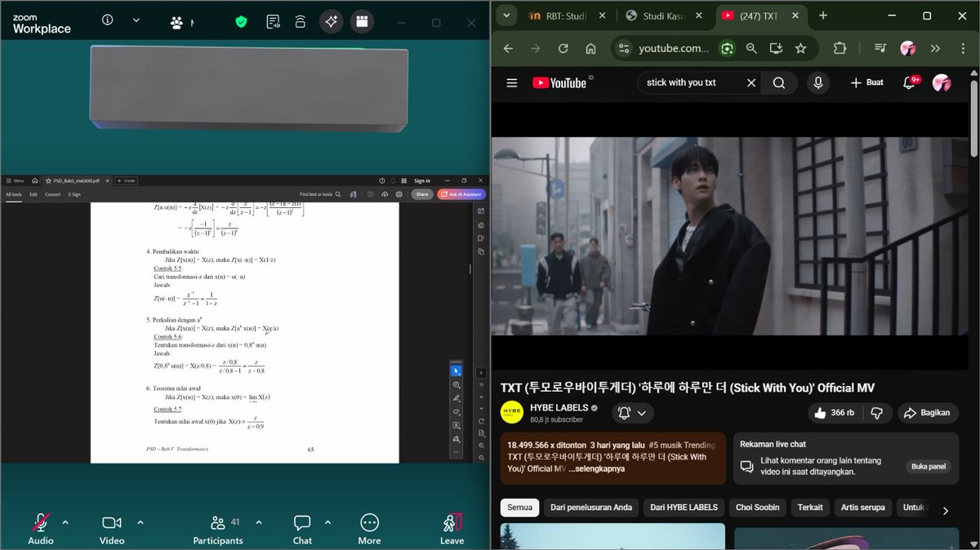Bookmark this page with star icon

pos(800,48)
